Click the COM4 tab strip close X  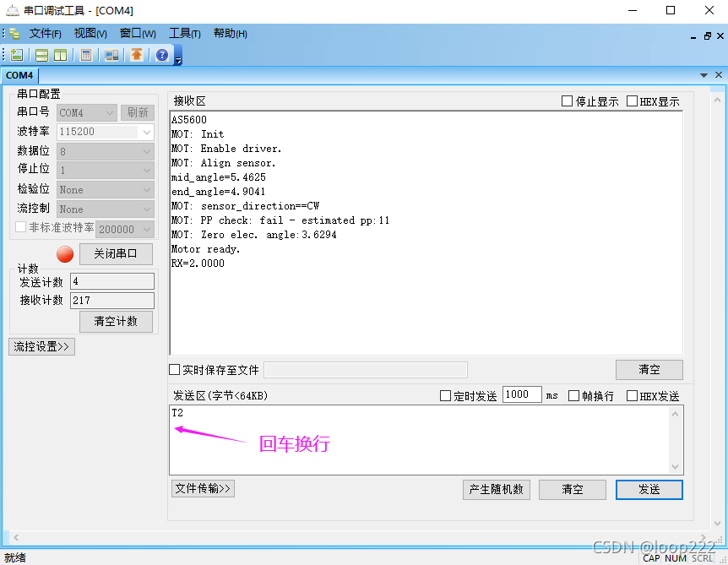[x=719, y=75]
